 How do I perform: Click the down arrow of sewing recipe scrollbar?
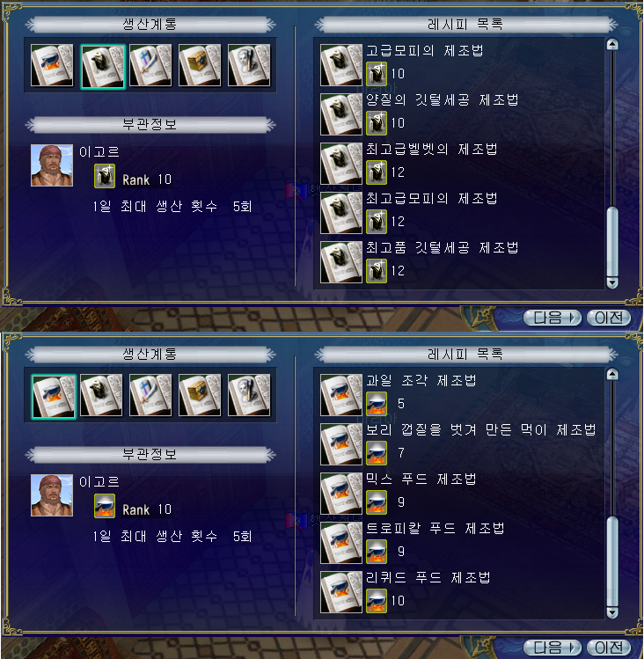[612, 282]
